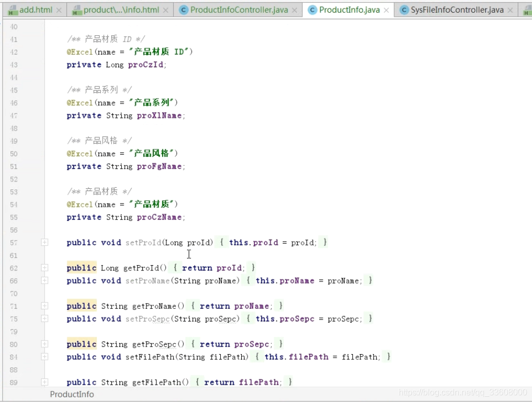This screenshot has height=402, width=532.
Task: Click ProductInfo class icon in tab
Action: click(312, 10)
